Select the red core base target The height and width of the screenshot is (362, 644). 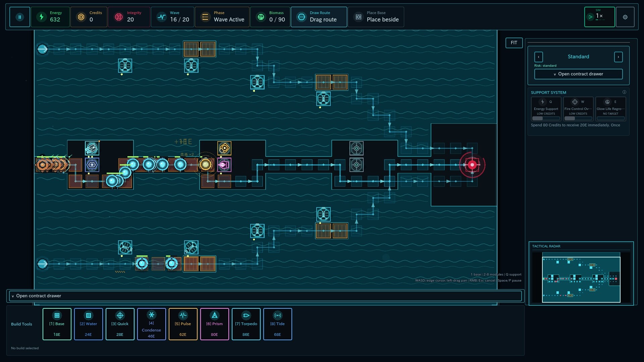[472, 165]
